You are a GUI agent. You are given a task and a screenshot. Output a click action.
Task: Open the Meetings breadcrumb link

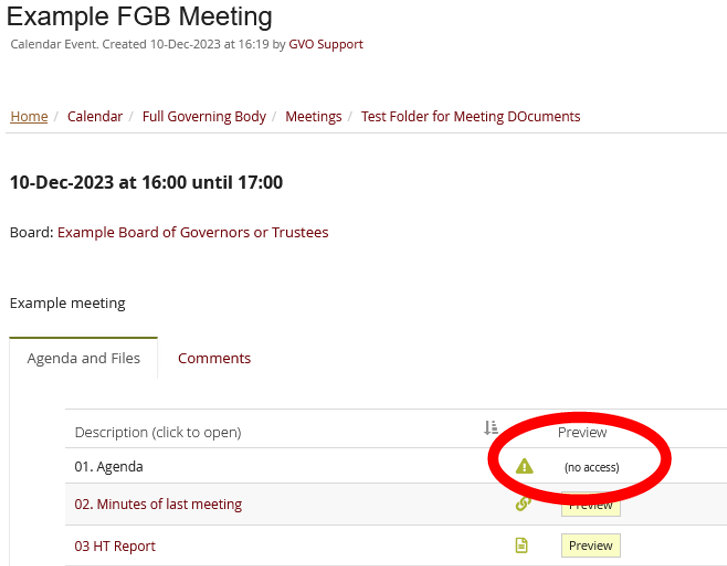(313, 116)
